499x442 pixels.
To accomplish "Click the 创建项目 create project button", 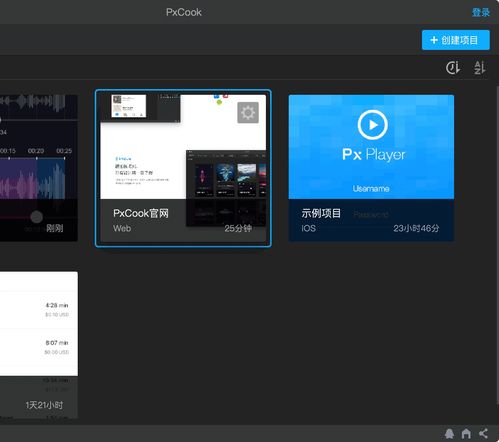I will pyautogui.click(x=456, y=40).
